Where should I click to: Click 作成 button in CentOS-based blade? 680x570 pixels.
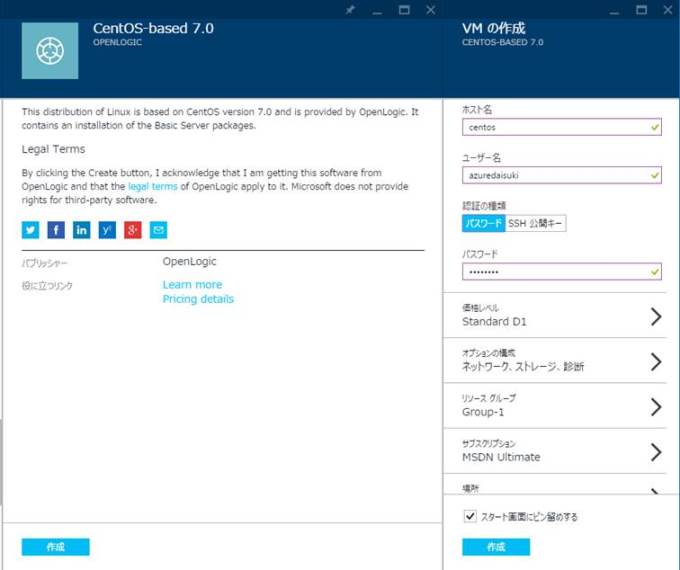pos(56,547)
